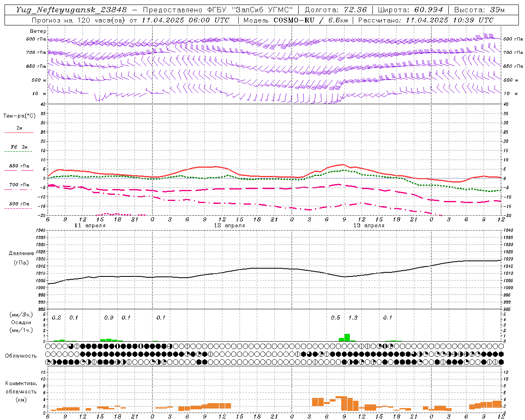Click the station name Yug_Nefteyugansk_23848

71,10
